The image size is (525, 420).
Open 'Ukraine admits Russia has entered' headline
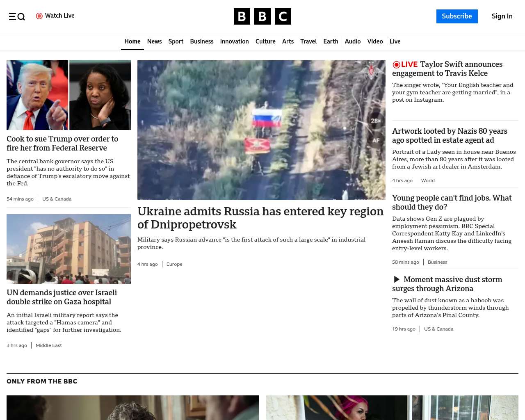[x=260, y=218]
